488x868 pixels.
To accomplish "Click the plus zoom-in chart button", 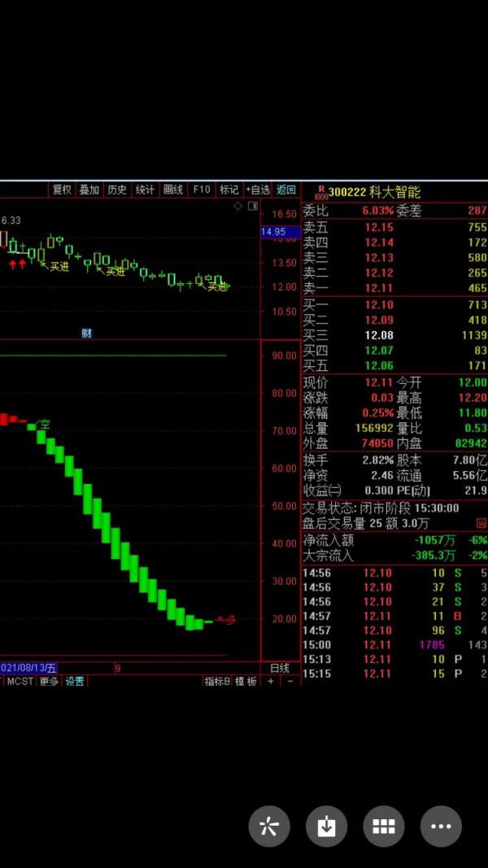I will click(271, 682).
